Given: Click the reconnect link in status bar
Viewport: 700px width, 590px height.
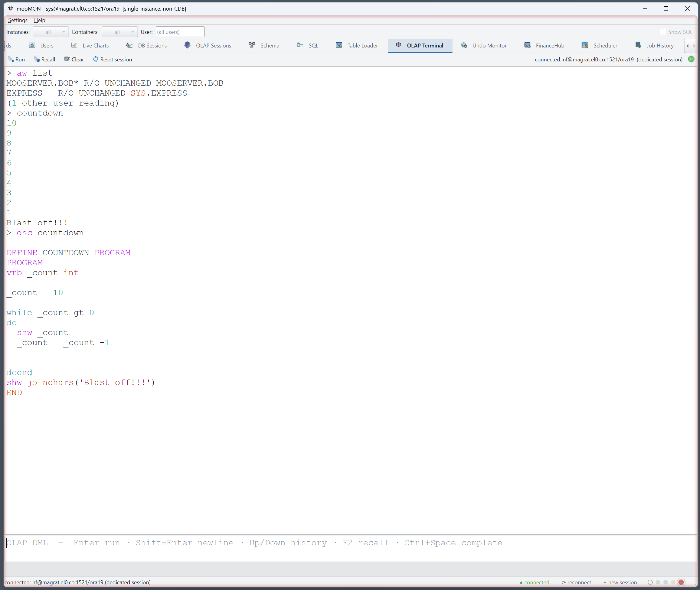Looking at the screenshot, I should 576,582.
